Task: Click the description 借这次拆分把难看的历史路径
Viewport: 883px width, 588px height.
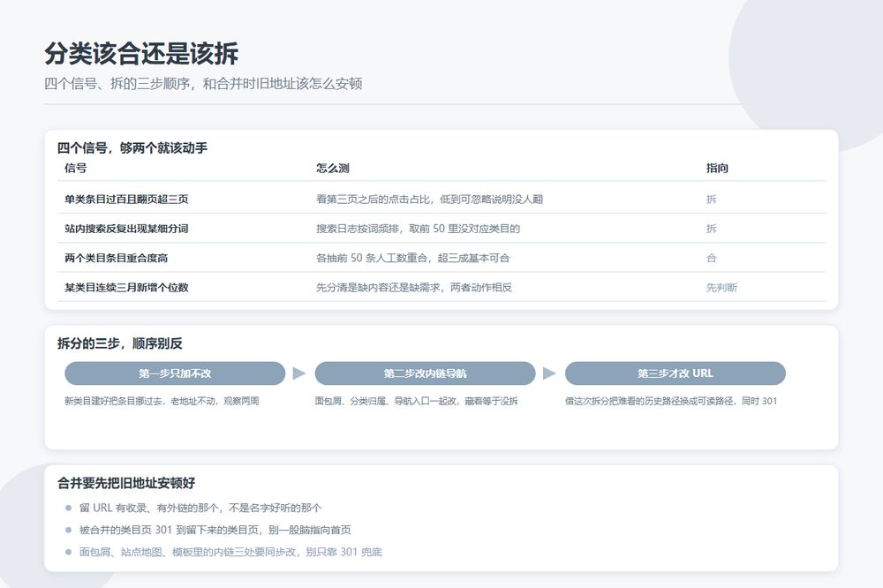Action: point(671,401)
